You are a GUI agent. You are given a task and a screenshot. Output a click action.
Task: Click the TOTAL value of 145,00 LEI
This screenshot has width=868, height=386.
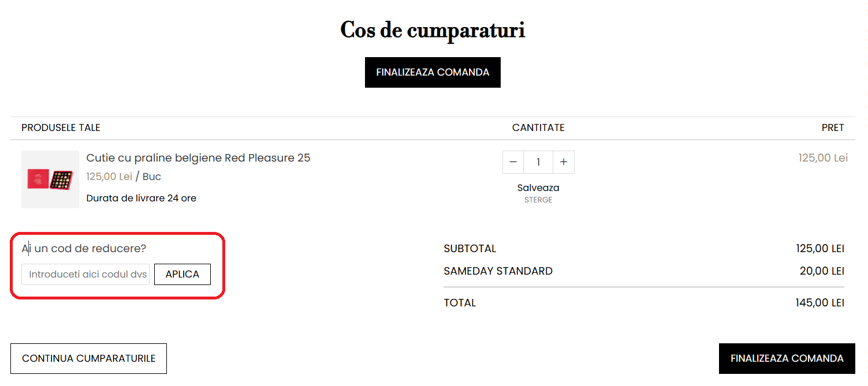819,302
